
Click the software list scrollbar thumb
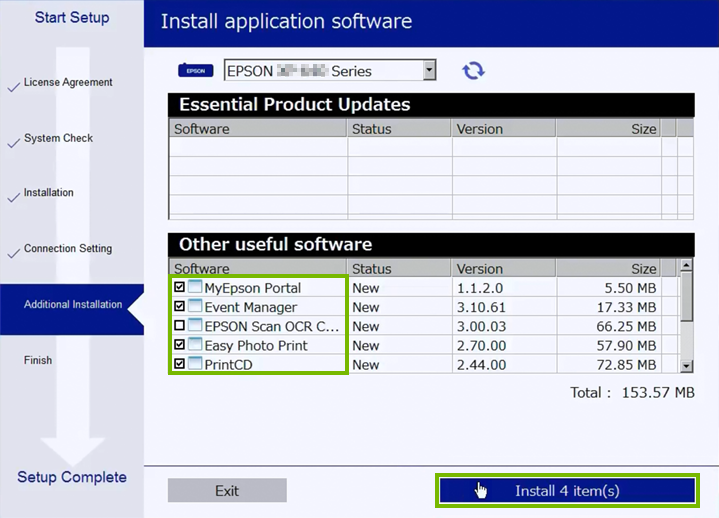pos(686,297)
